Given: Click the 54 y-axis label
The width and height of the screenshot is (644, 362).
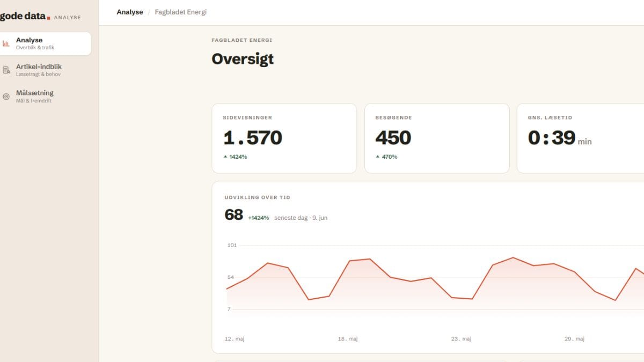Looking at the screenshot, I should [231, 277].
